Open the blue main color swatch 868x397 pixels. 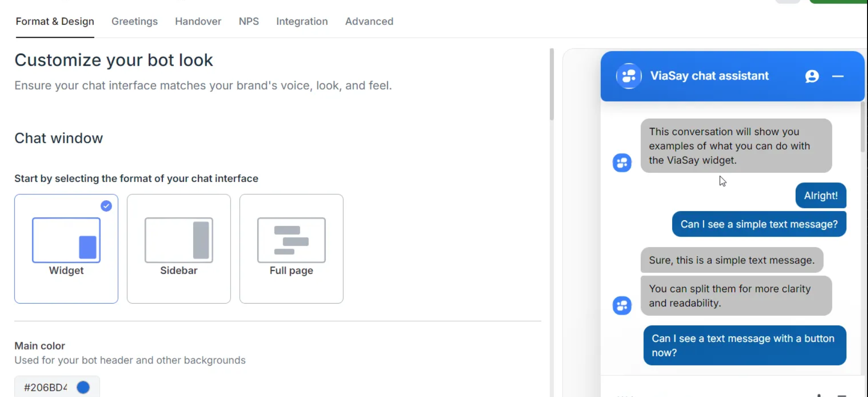[x=83, y=387]
